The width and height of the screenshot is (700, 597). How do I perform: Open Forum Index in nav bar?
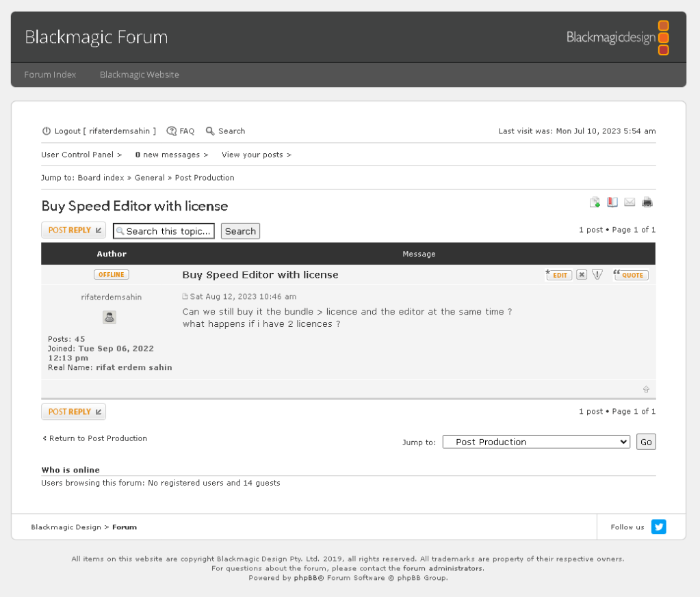pyautogui.click(x=50, y=75)
